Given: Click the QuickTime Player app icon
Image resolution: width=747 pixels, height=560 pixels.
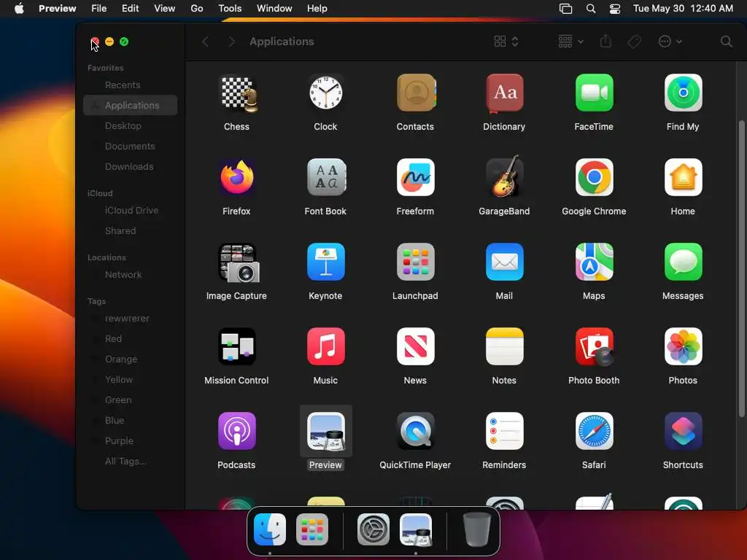Looking at the screenshot, I should tap(415, 431).
